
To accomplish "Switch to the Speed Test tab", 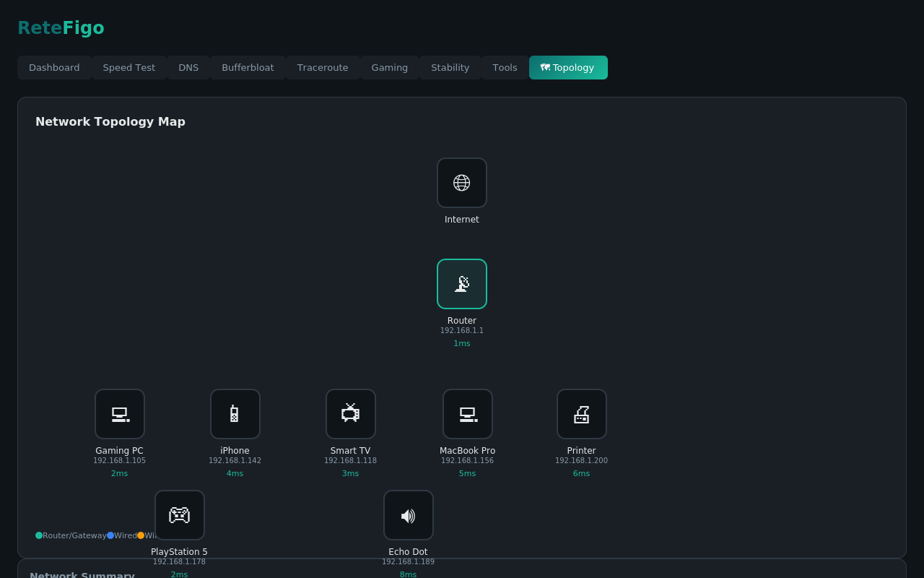I will click(128, 67).
